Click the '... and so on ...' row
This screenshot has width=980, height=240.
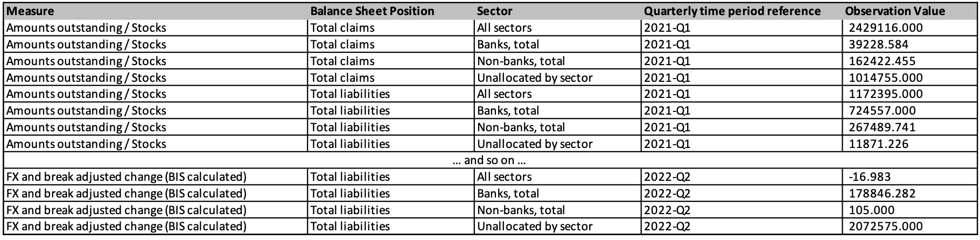pyautogui.click(x=489, y=160)
